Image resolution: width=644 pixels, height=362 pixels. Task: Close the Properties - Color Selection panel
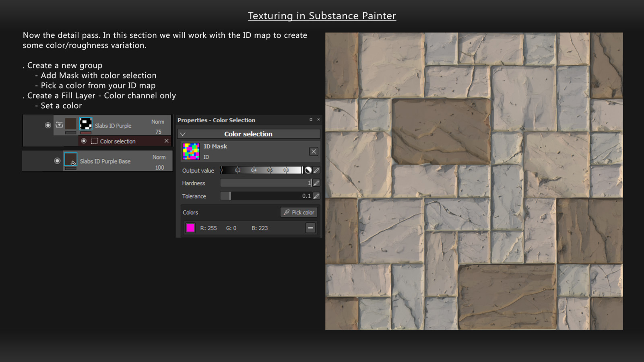point(318,119)
